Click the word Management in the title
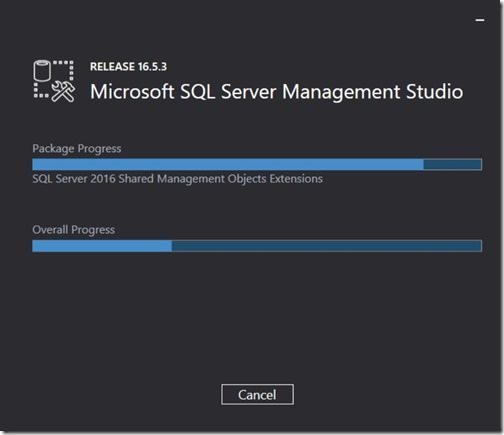 pyautogui.click(x=341, y=93)
